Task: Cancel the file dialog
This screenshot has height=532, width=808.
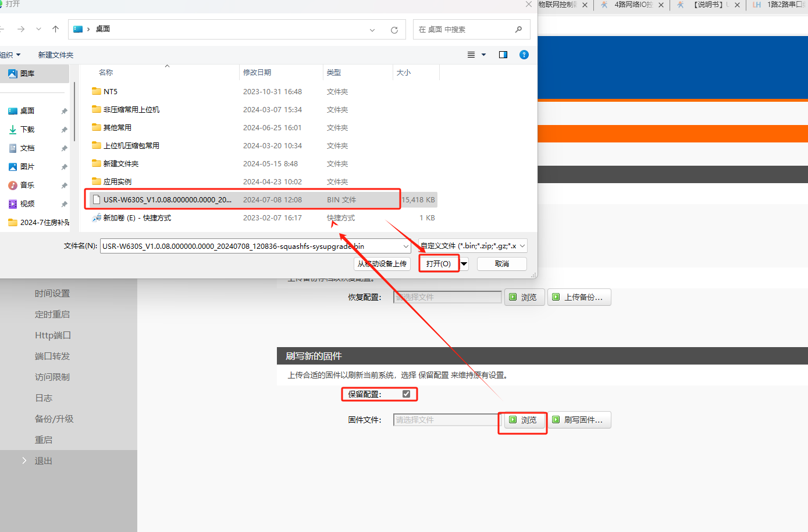Action: click(502, 263)
